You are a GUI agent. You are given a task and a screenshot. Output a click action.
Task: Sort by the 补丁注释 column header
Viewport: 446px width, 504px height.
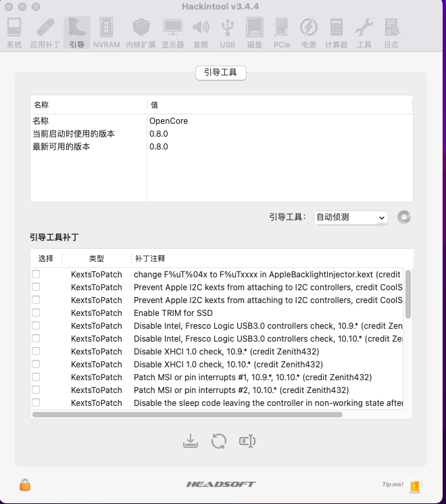click(x=272, y=258)
